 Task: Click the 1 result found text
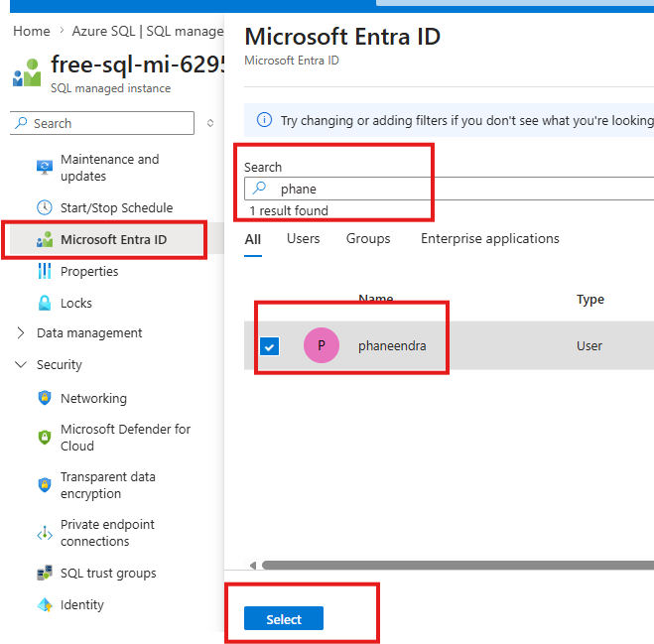coord(289,210)
